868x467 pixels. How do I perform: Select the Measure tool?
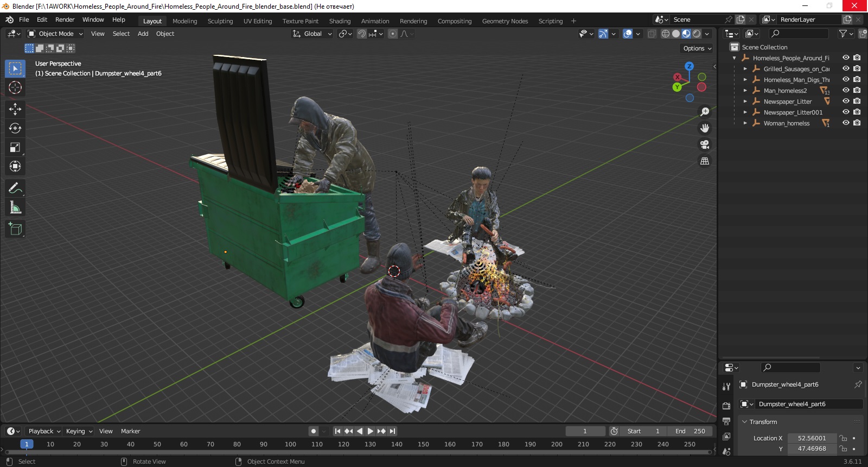15,207
